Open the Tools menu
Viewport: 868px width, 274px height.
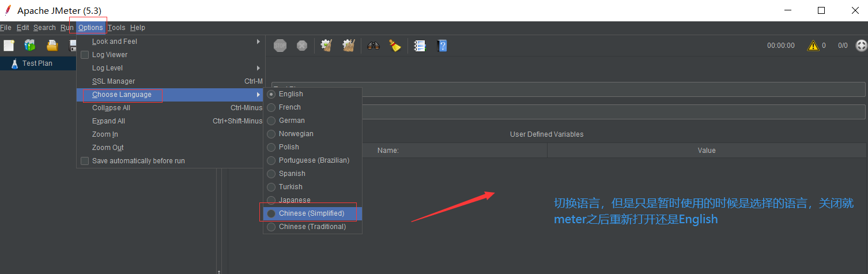coord(116,28)
